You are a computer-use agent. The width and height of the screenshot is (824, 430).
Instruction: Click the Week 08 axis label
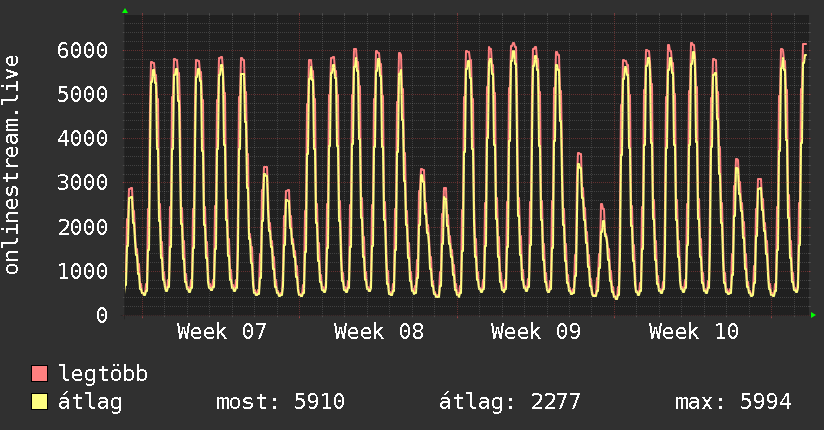coord(379,332)
